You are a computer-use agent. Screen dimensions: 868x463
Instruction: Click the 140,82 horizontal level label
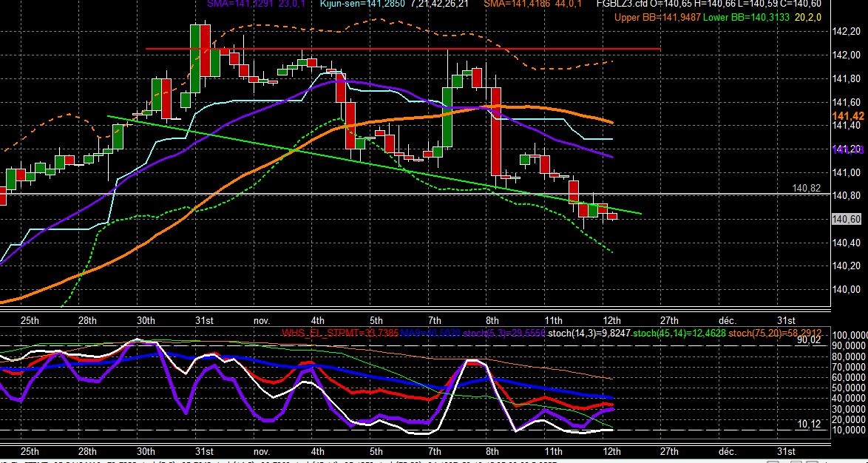(807, 189)
